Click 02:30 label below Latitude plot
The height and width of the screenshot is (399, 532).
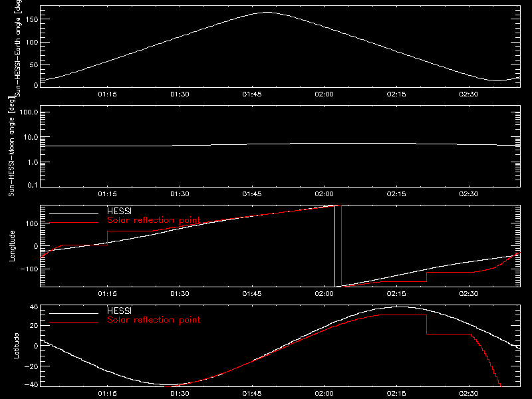click(x=469, y=394)
